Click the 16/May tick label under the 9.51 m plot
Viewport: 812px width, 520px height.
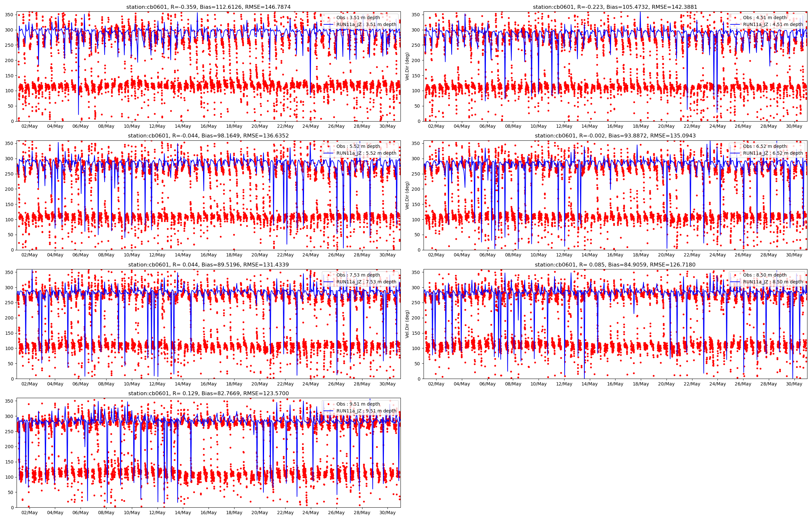[x=209, y=513]
